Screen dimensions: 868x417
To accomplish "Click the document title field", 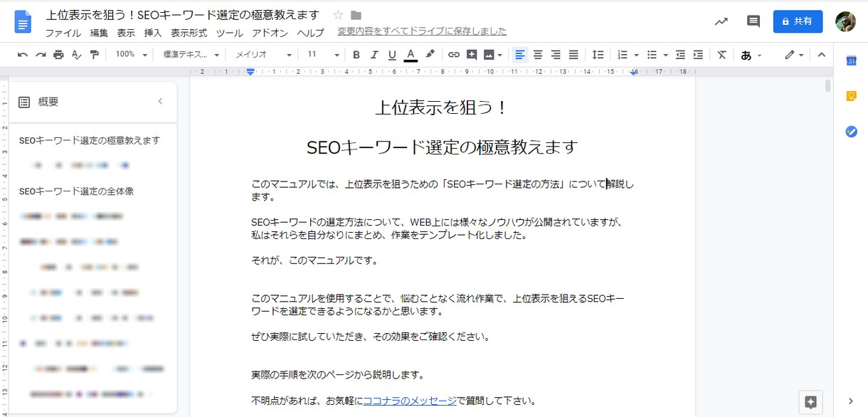I will [x=182, y=15].
